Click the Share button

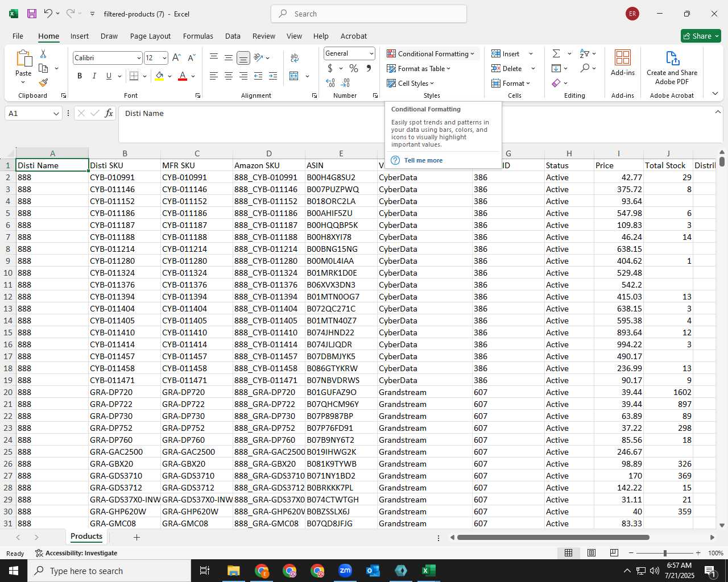tap(701, 36)
